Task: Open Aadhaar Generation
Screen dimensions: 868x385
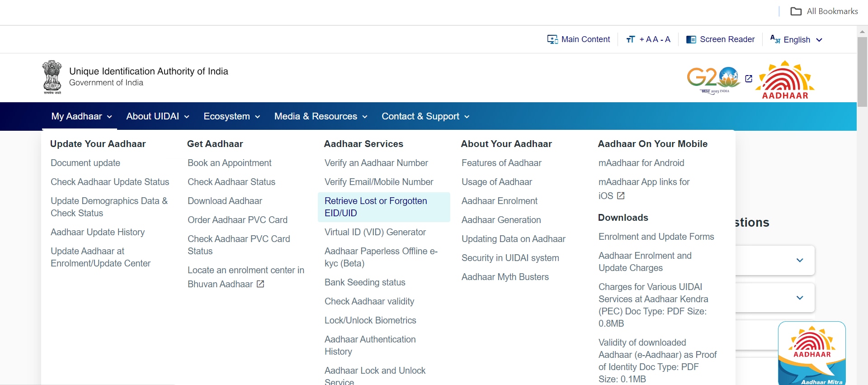Action: coord(501,220)
